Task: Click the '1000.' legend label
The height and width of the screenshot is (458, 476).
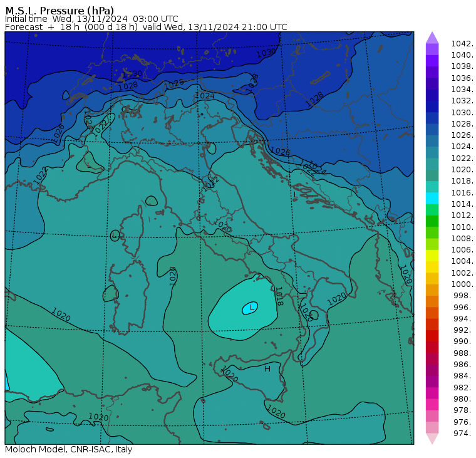Action: click(462, 284)
